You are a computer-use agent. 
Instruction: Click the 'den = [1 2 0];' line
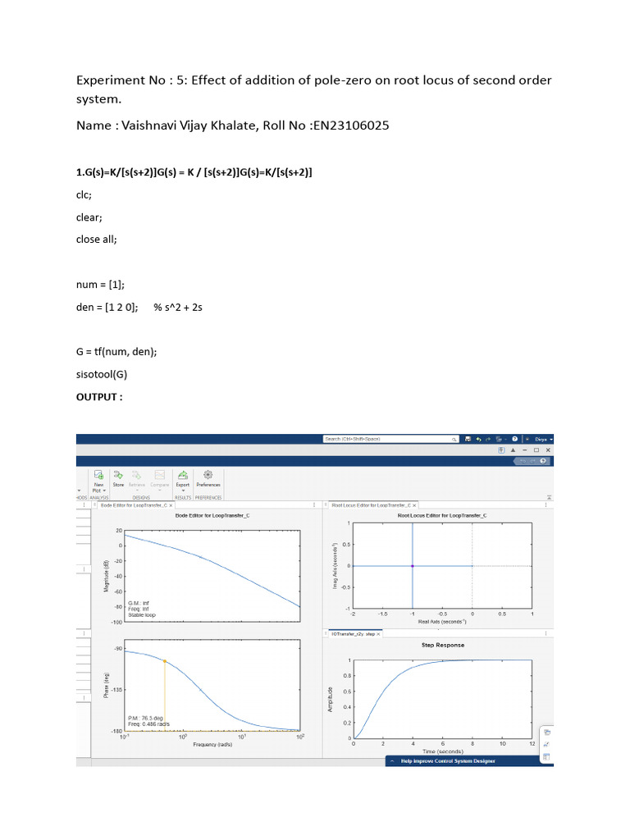pyautogui.click(x=107, y=308)
